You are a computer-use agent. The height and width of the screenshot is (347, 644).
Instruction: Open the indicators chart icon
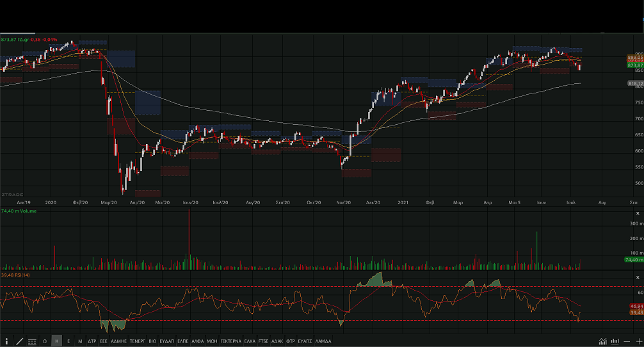603,342
